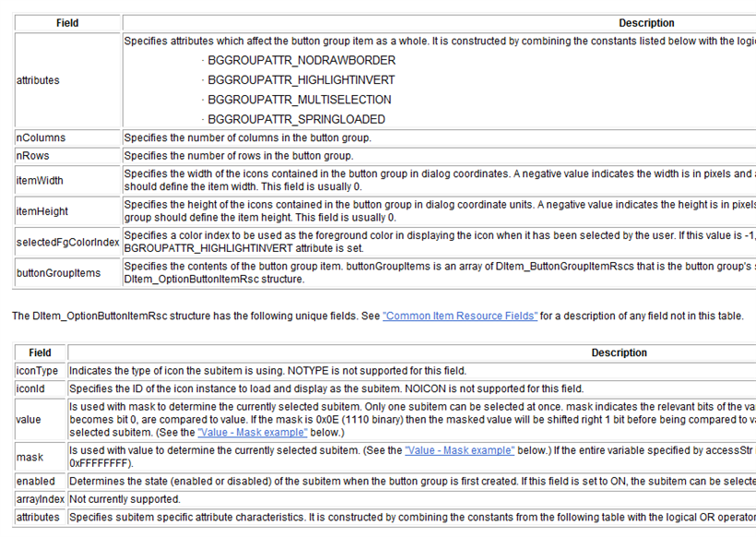Click the attributes description in first table
This screenshot has width=756, height=537.
[x=440, y=41]
